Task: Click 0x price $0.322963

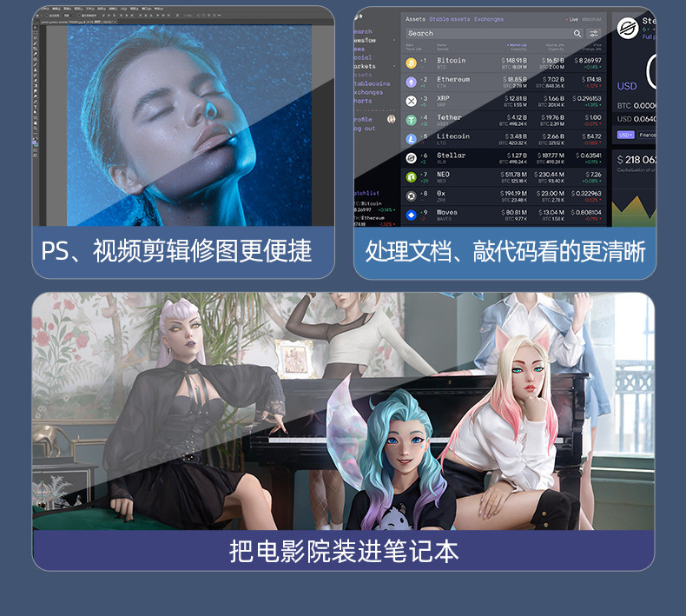Action: coord(586,194)
